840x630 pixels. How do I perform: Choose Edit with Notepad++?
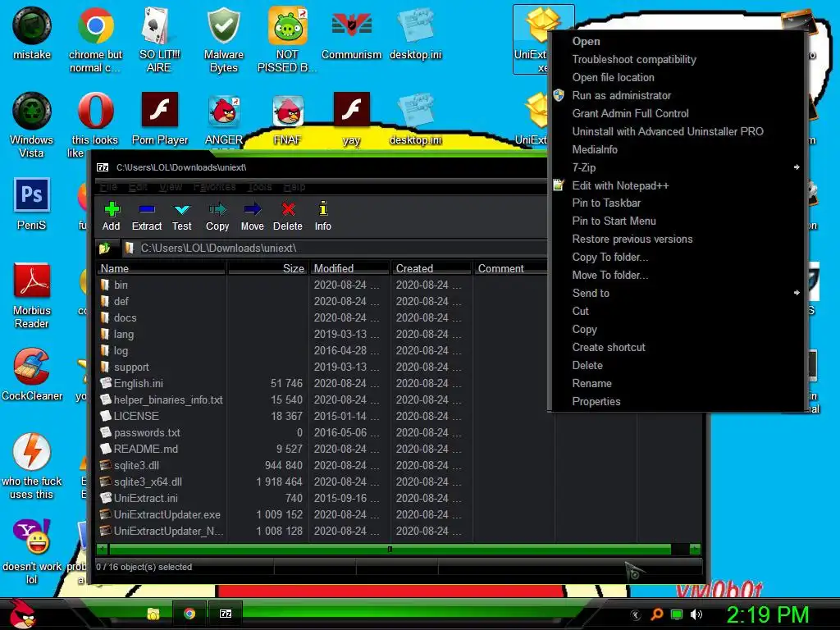tap(677, 185)
